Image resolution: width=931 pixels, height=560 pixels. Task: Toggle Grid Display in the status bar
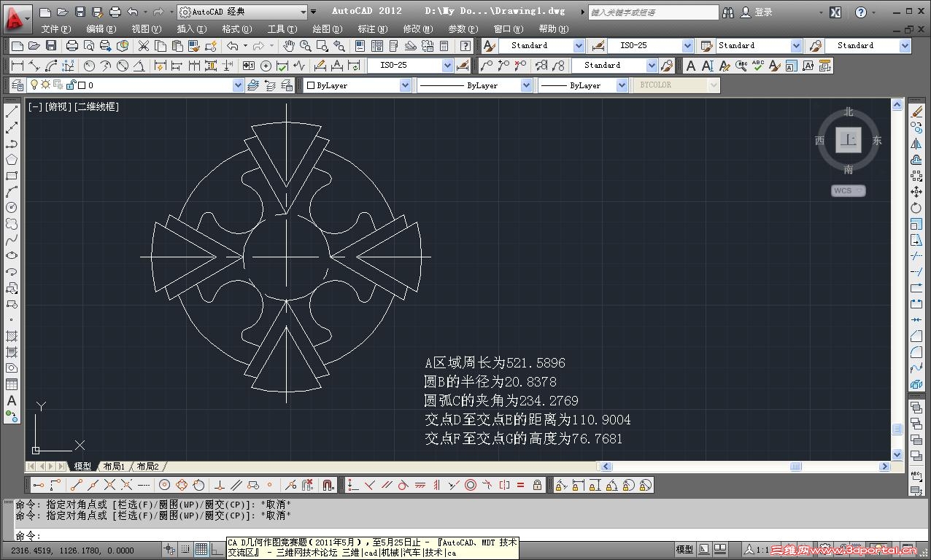tap(201, 550)
